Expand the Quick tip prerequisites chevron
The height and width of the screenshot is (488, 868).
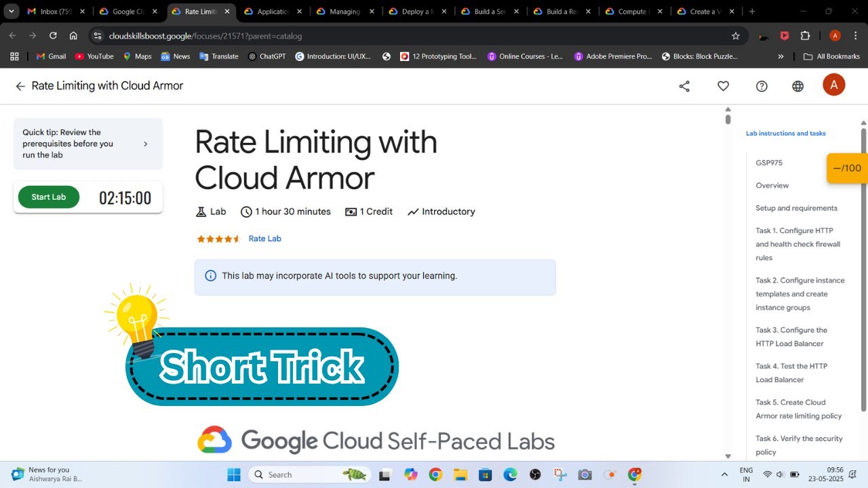click(x=145, y=144)
